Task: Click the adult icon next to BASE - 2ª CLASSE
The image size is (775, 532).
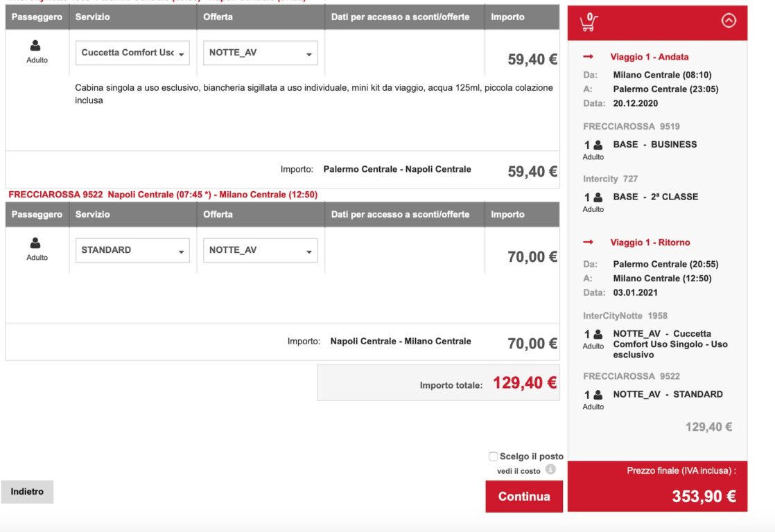Action: pos(598,197)
